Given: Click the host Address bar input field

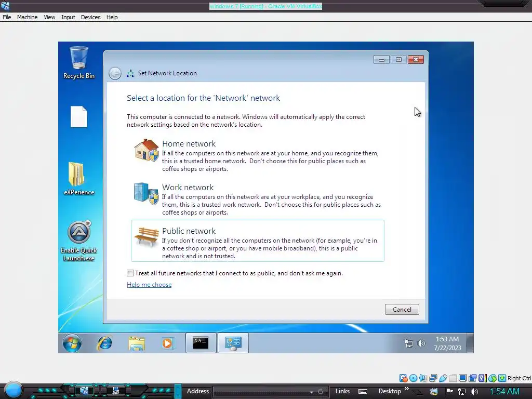Looking at the screenshot, I should pyautogui.click(x=261, y=392).
